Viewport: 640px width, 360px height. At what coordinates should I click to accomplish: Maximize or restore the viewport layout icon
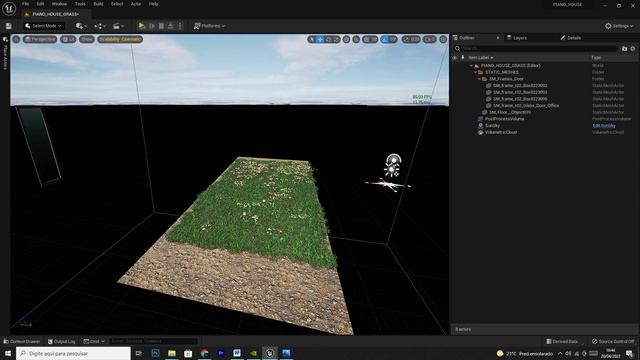[x=443, y=40]
